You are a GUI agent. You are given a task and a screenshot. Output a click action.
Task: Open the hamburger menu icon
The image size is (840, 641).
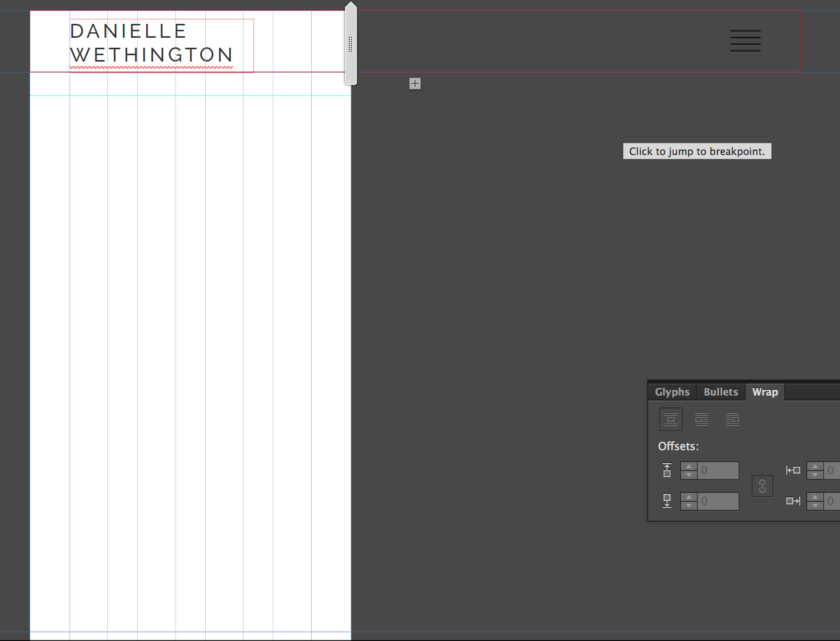click(x=745, y=41)
